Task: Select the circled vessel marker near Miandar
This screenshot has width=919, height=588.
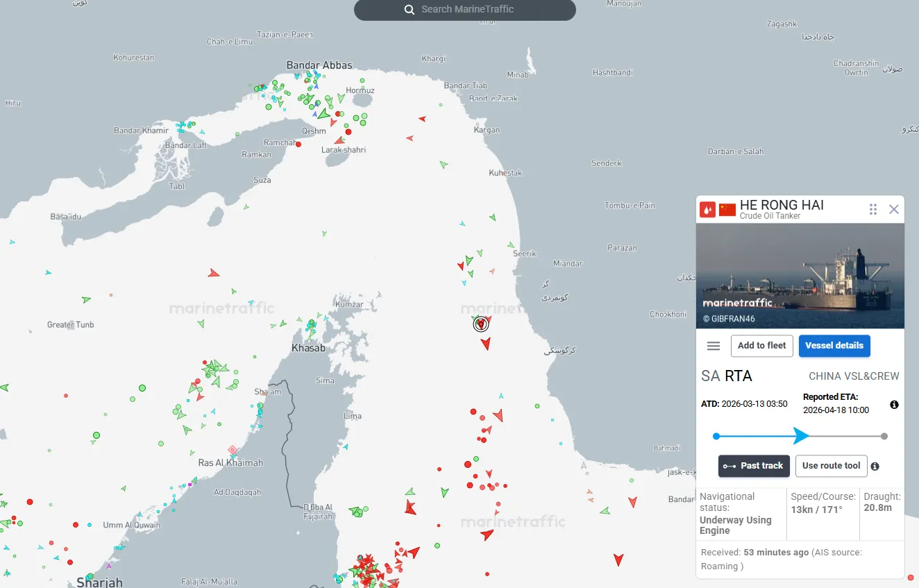Action: tap(481, 324)
